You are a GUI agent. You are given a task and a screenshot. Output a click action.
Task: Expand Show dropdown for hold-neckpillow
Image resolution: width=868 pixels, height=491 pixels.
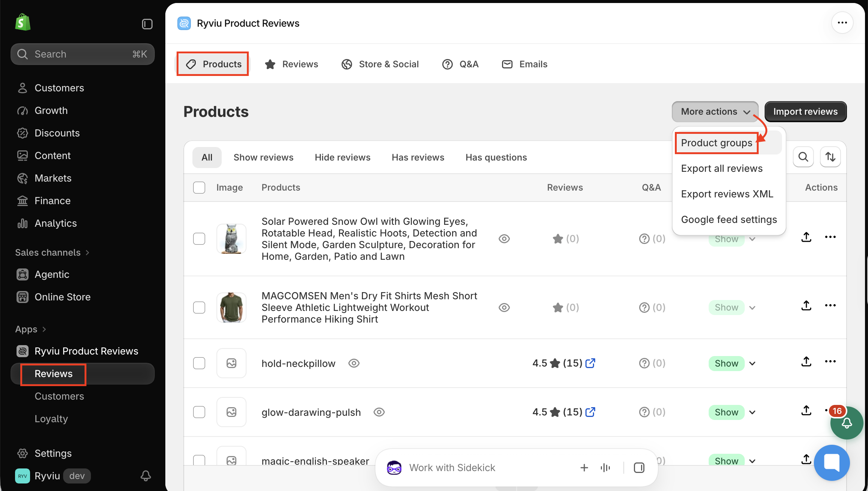752,364
